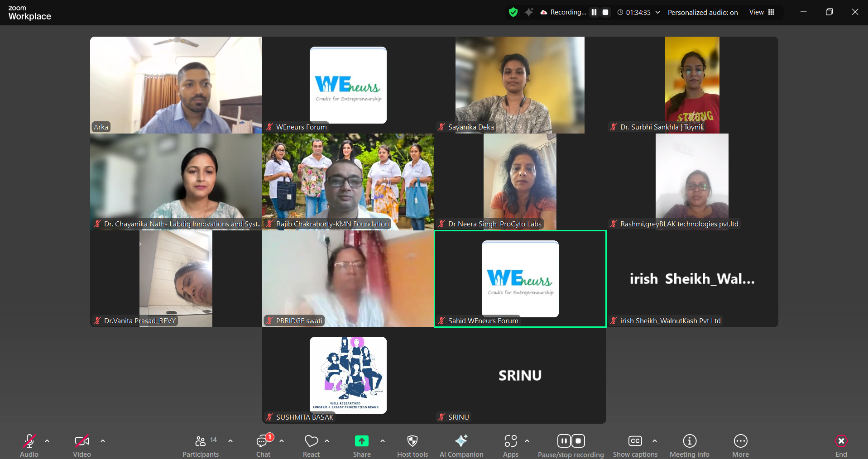
Task: Select Rajib Chakraborty-KMN Foundation video tile
Action: [348, 182]
